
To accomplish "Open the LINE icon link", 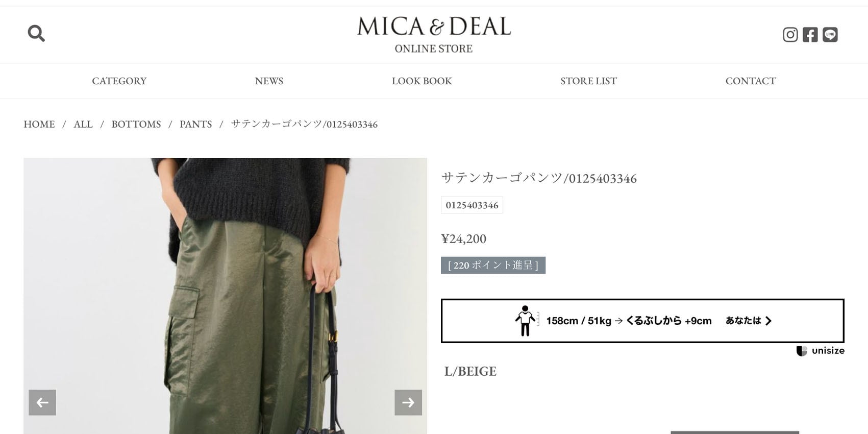I will point(830,34).
